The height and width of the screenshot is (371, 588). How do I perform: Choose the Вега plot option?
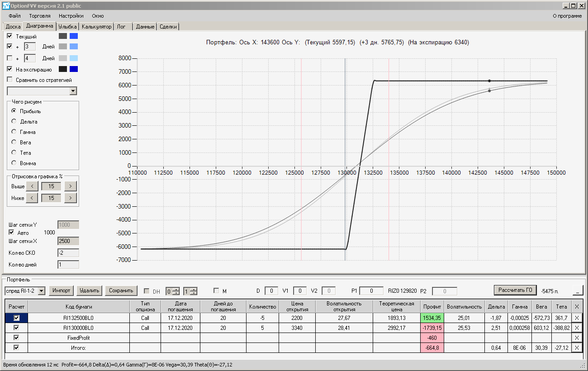point(14,143)
